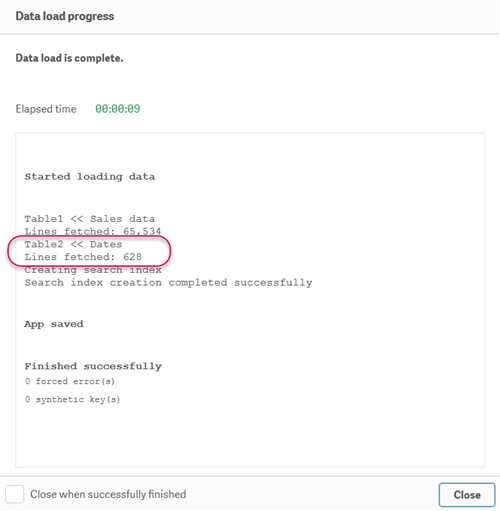This screenshot has height=511, width=500.
Task: Click the 'Lines fetched: 628' log entry
Action: (x=83, y=257)
